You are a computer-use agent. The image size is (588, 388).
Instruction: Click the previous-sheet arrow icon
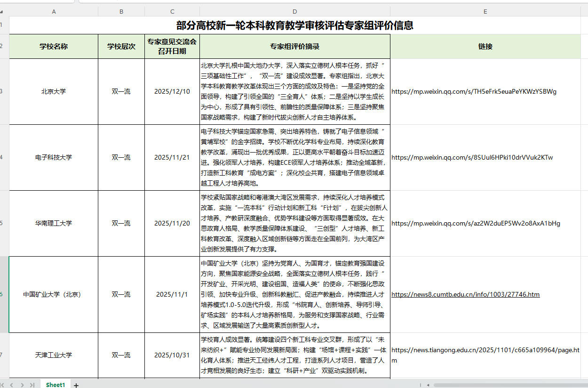tap(13, 385)
